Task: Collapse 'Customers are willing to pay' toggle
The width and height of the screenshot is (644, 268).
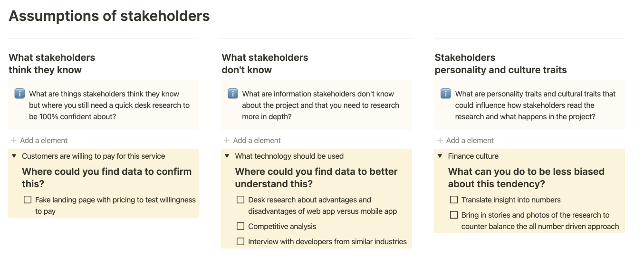Action: [x=14, y=156]
